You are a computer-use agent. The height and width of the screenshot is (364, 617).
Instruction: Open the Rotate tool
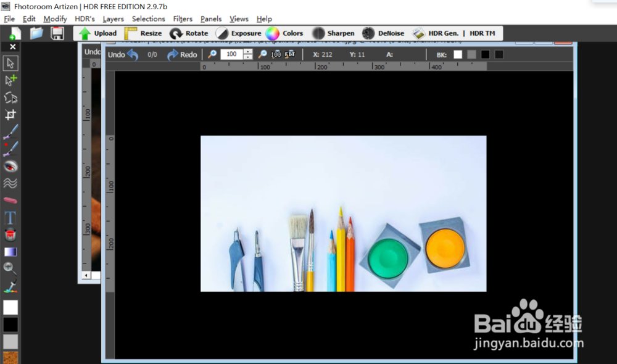click(189, 33)
